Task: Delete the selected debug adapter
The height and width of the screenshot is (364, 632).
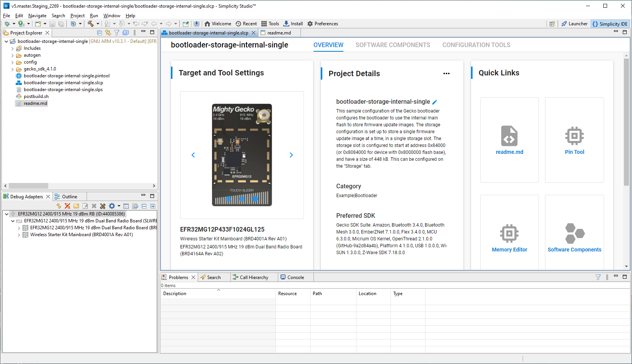Action: click(x=94, y=206)
